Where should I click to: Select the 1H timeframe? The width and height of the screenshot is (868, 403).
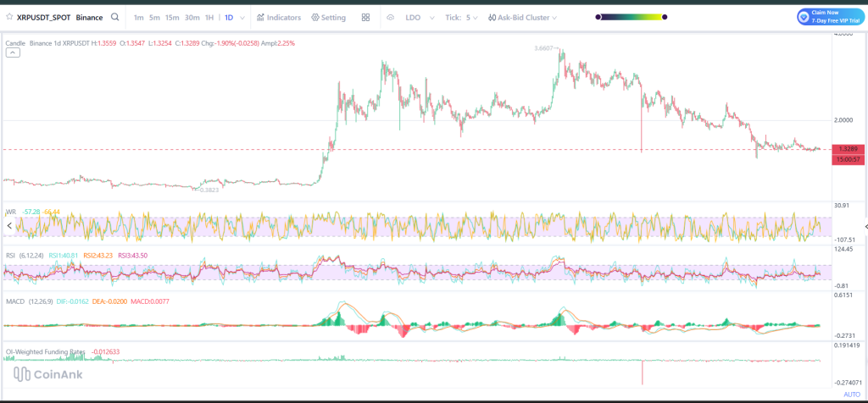(x=209, y=17)
